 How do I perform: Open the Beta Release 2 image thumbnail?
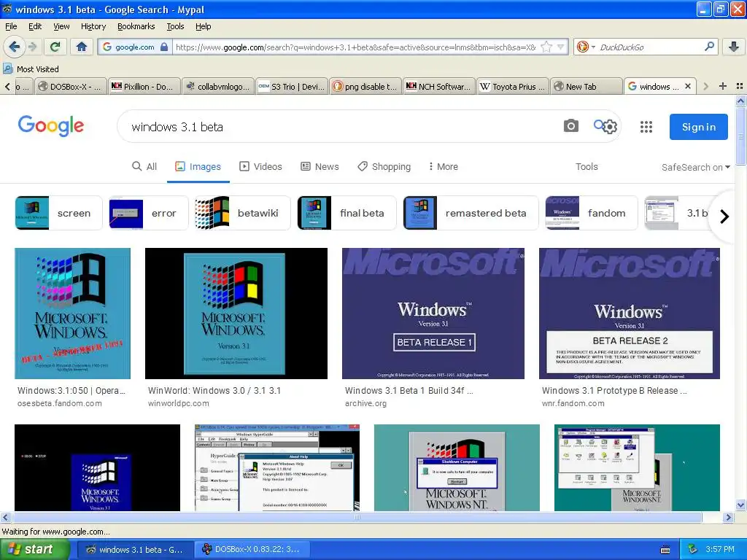(x=630, y=314)
